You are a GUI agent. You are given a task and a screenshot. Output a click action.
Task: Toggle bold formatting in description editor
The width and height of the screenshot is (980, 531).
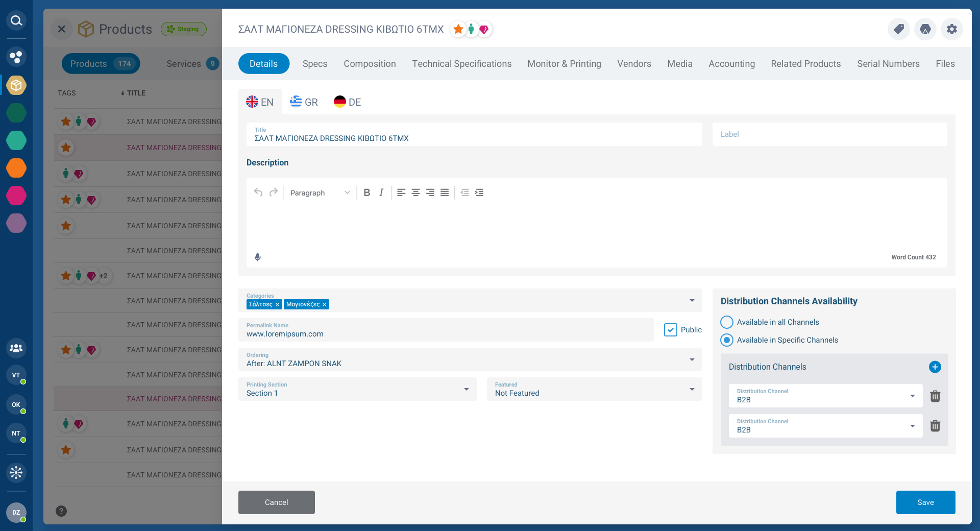point(366,192)
